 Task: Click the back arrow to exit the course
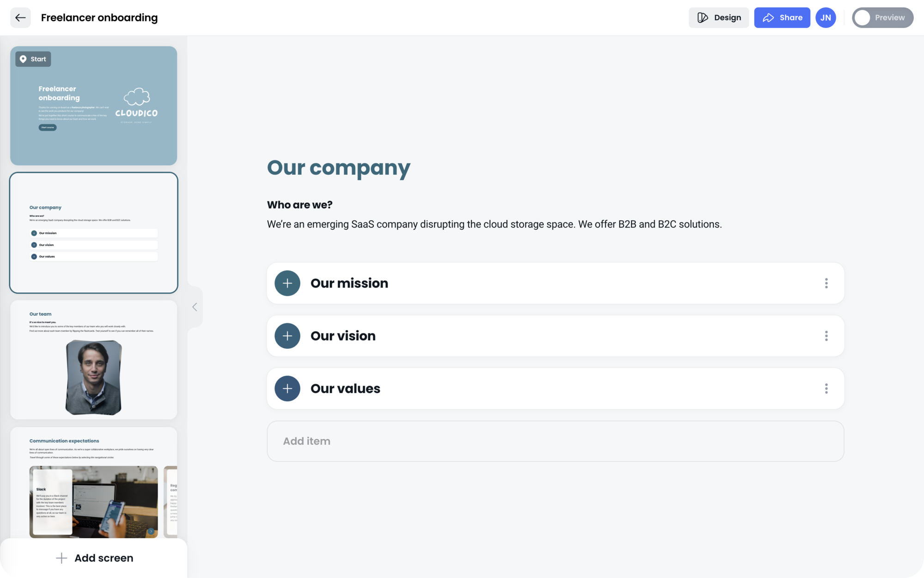pyautogui.click(x=19, y=17)
